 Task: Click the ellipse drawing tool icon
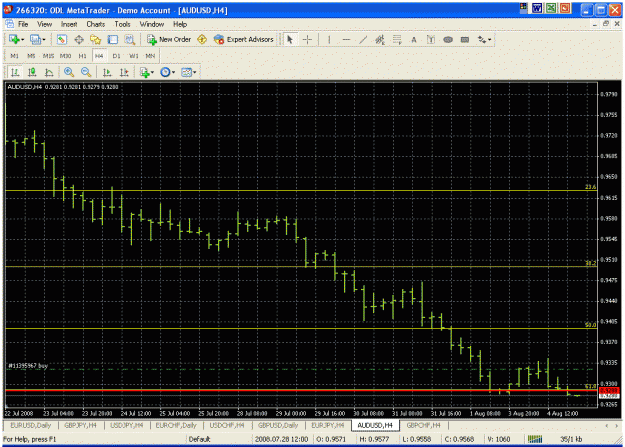pos(448,39)
